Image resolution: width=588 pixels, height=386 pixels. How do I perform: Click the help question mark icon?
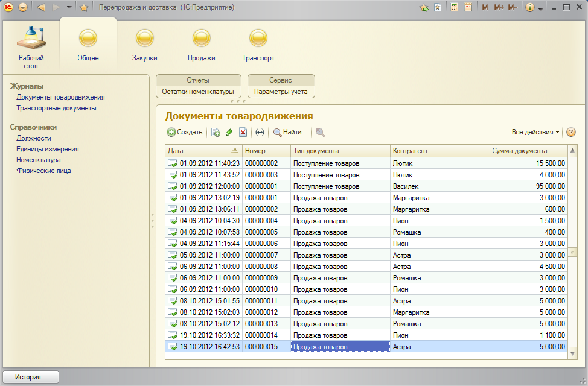point(570,132)
